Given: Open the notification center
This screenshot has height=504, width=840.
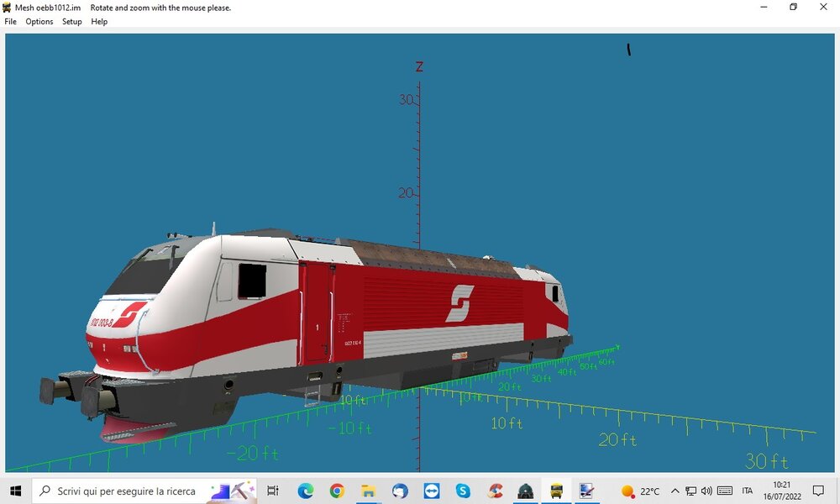Looking at the screenshot, I should pos(818,491).
